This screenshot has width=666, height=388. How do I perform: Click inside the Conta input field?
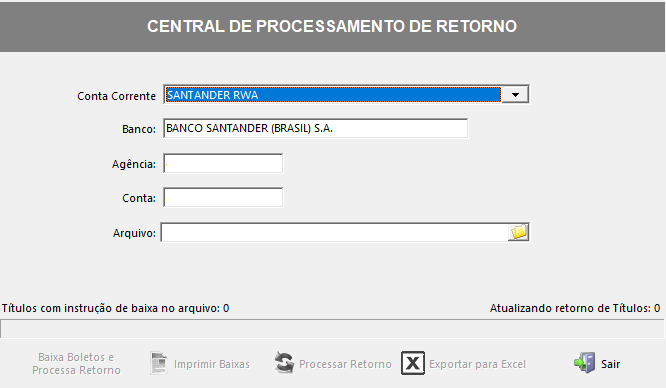point(223,198)
